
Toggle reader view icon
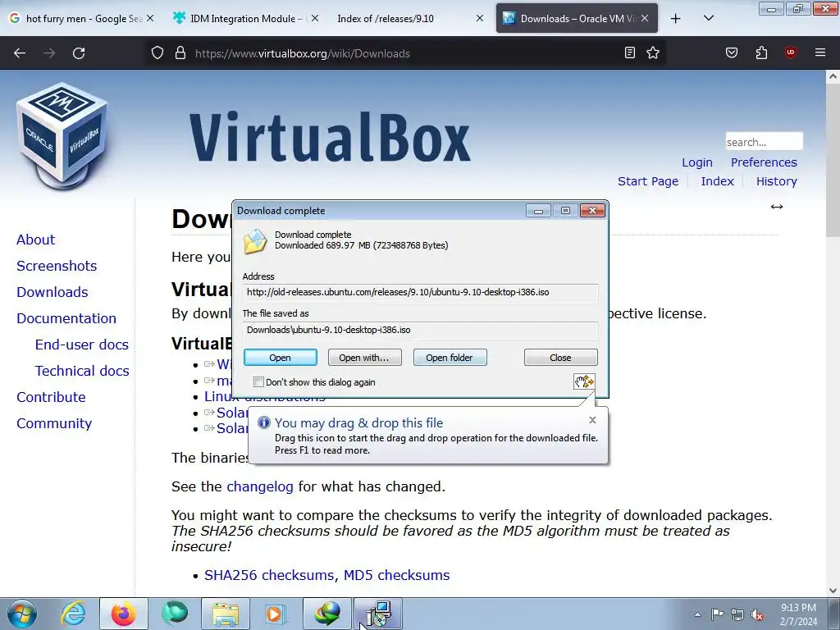pyautogui.click(x=630, y=52)
